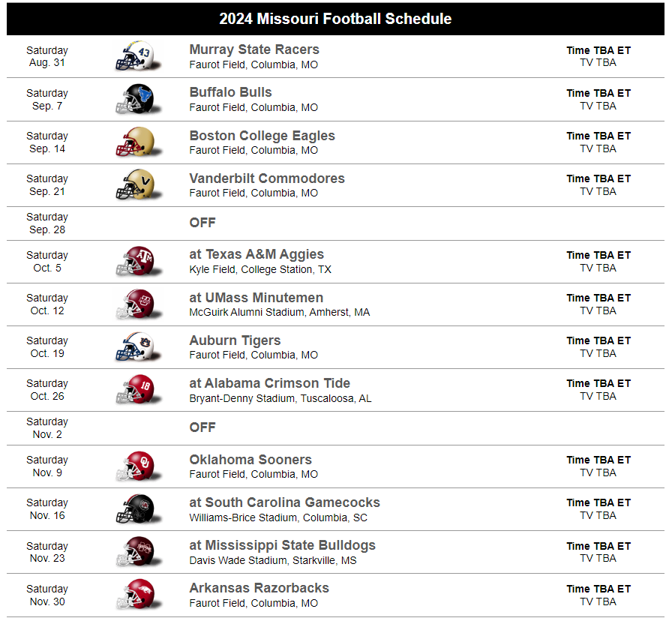The width and height of the screenshot is (672, 627).
Task: Click the Boston College Eagles helmet
Action: click(135, 142)
